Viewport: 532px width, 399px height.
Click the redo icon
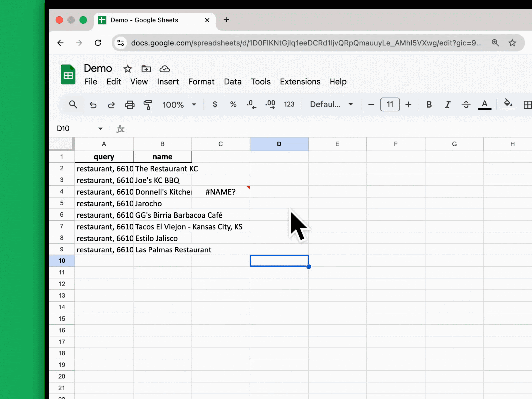tap(111, 105)
